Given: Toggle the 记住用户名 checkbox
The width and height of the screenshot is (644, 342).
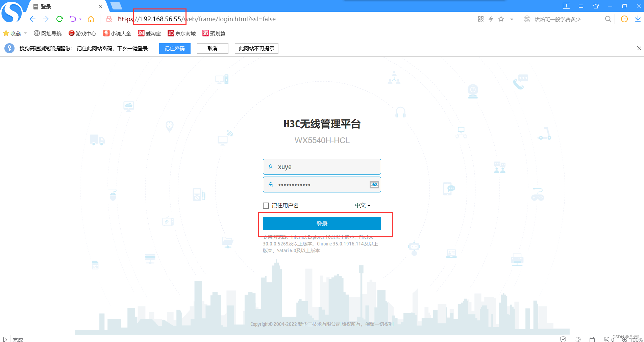Looking at the screenshot, I should pos(266,205).
